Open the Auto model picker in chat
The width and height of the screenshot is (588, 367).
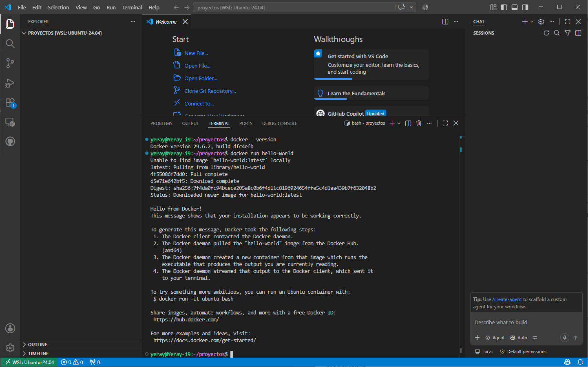[519, 338]
